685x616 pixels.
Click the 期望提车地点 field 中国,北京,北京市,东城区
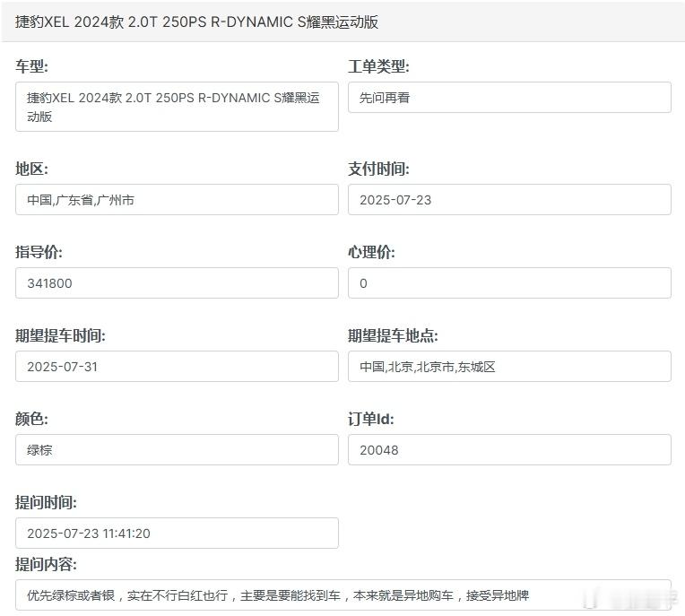[509, 367]
